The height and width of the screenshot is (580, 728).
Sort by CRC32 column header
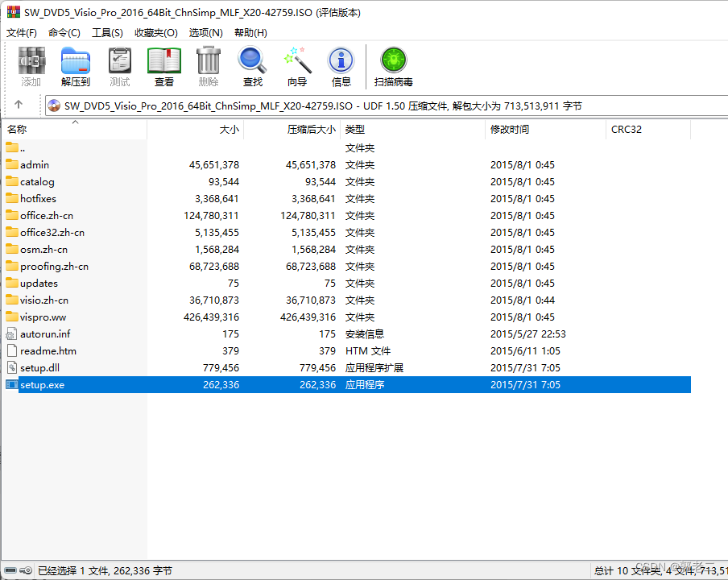pos(648,129)
